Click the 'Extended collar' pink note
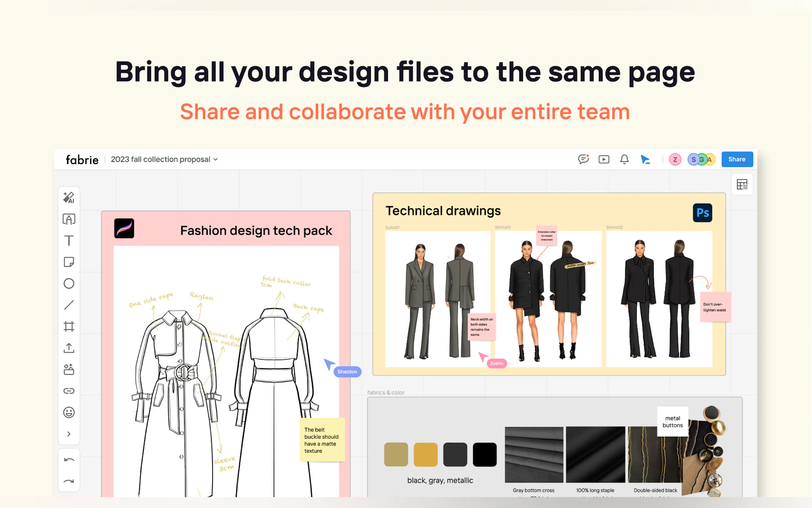 [546, 235]
